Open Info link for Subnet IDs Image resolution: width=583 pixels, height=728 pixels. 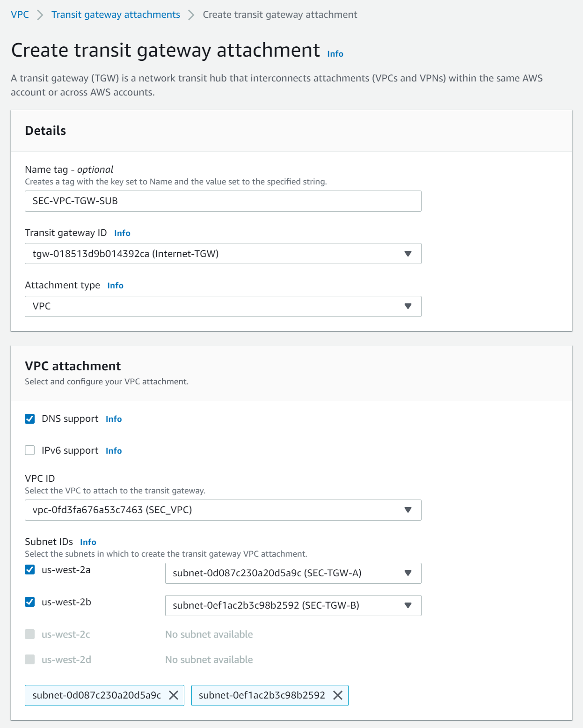(88, 542)
